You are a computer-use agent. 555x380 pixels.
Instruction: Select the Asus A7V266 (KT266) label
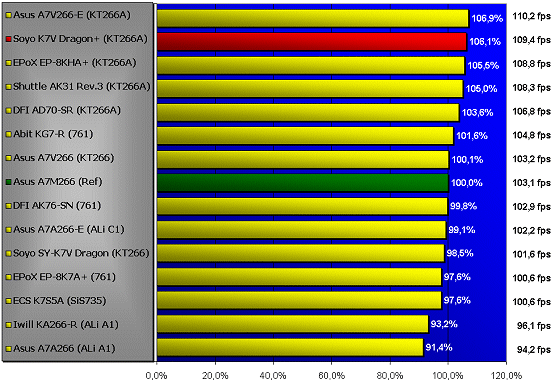64,158
